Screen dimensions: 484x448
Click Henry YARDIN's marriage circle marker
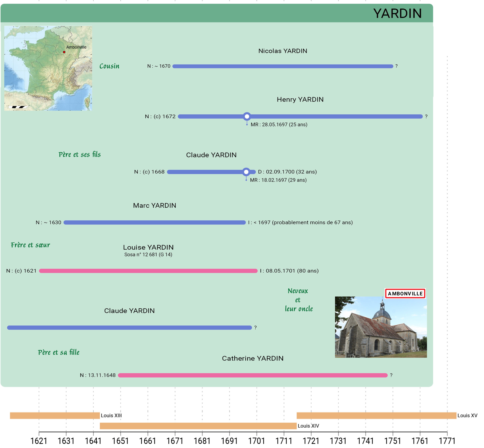247,116
